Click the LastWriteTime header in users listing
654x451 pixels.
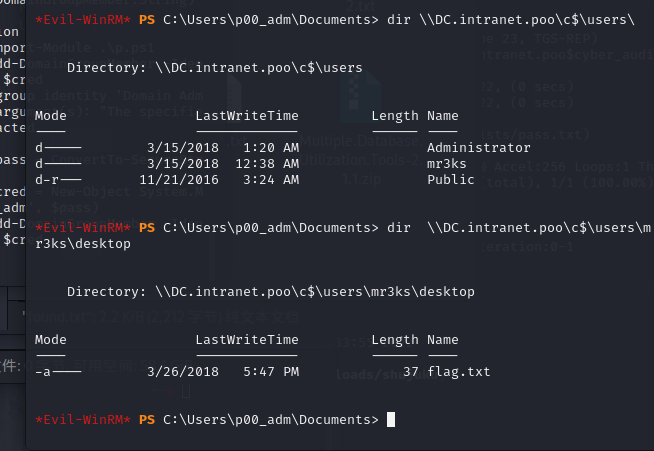pos(247,116)
